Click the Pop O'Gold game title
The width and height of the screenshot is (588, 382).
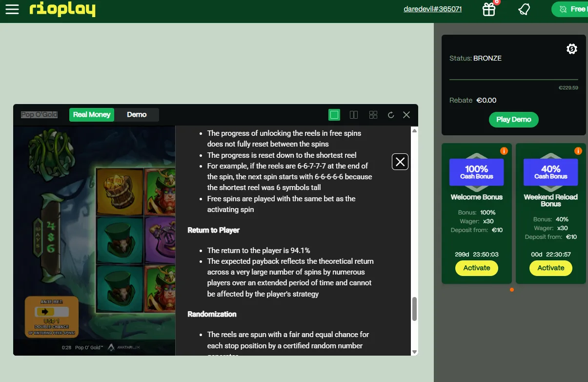click(x=39, y=115)
